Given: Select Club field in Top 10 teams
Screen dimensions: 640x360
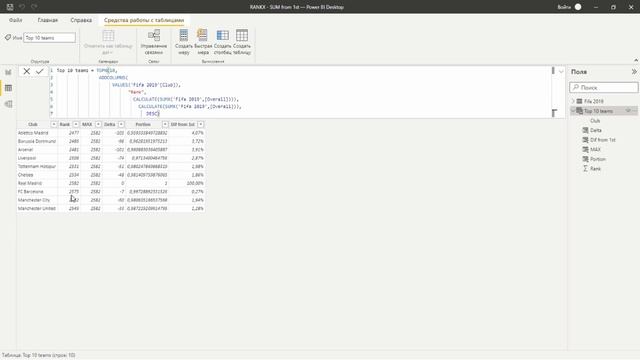Looking at the screenshot, I should pyautogui.click(x=595, y=121).
